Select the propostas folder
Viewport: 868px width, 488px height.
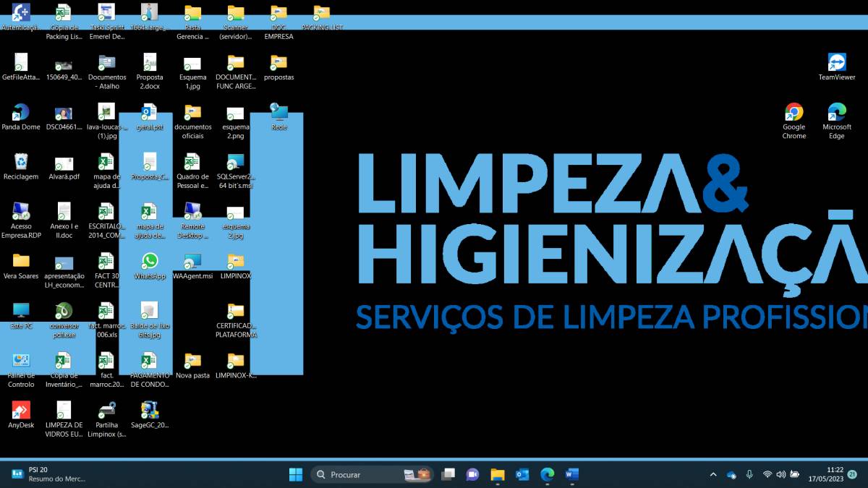tap(278, 67)
